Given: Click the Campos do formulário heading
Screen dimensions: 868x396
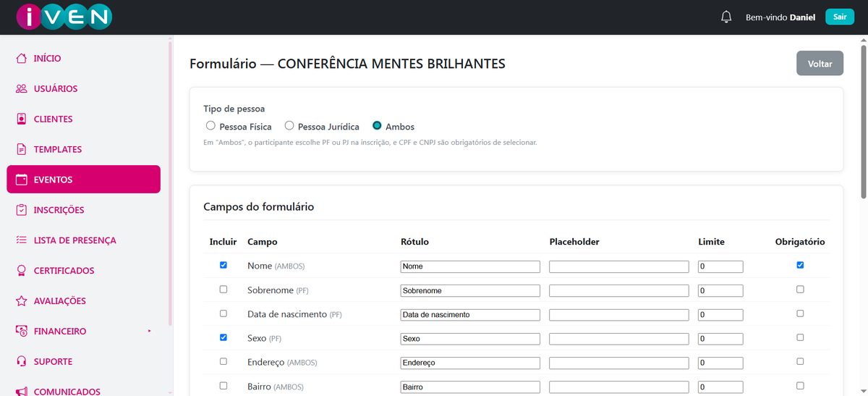Looking at the screenshot, I should tap(259, 206).
